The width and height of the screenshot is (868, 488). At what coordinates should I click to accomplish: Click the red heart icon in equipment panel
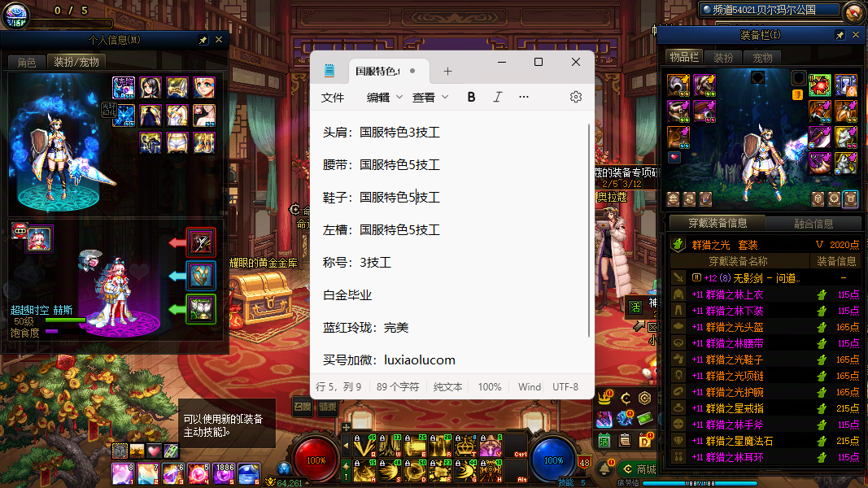(x=674, y=157)
